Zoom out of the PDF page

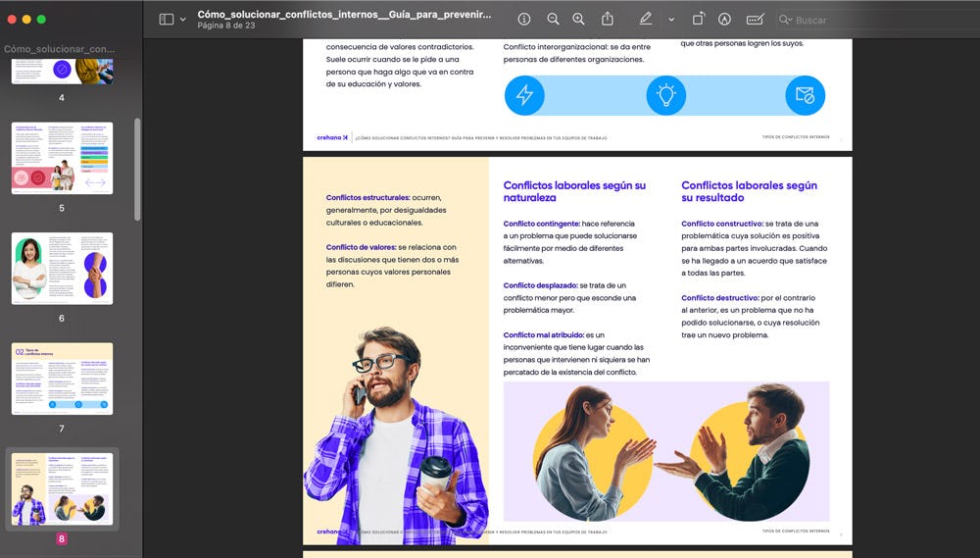point(553,20)
